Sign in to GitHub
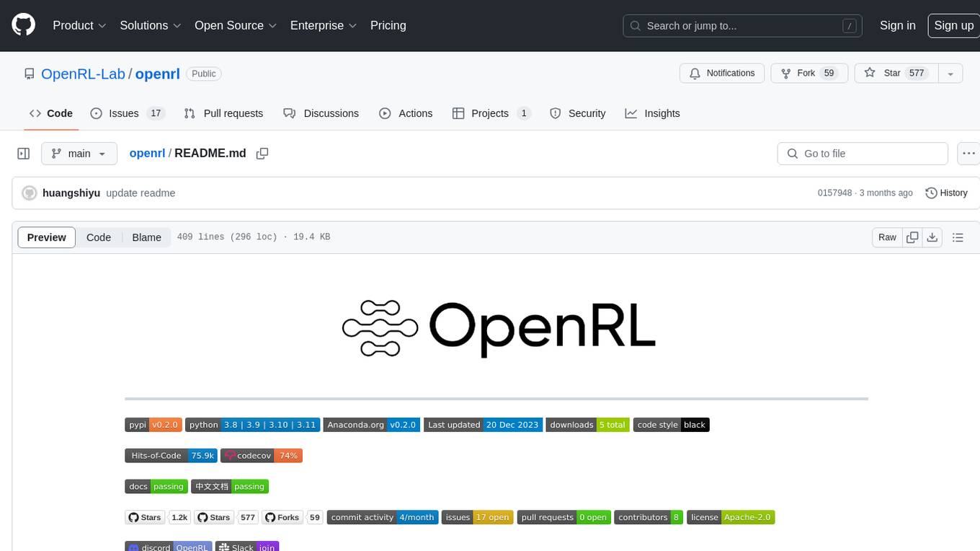Image resolution: width=980 pixels, height=551 pixels. [897, 25]
